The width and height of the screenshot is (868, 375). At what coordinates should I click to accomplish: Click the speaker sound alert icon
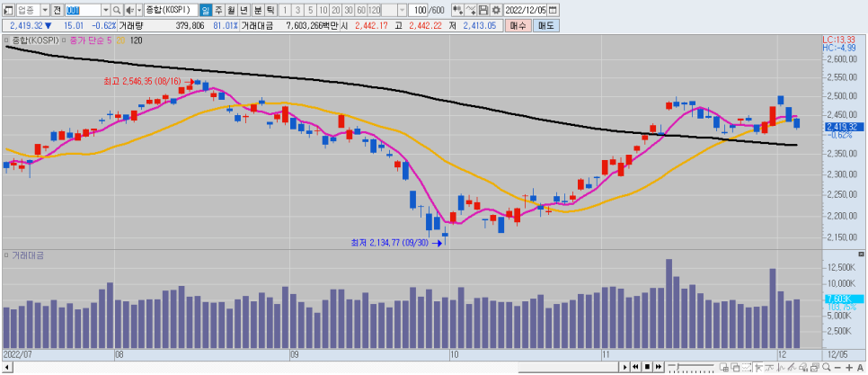tap(129, 10)
